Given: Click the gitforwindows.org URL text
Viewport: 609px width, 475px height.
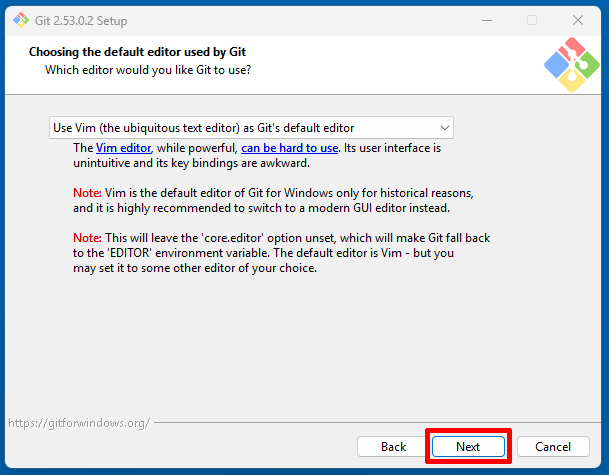Looking at the screenshot, I should (x=79, y=423).
